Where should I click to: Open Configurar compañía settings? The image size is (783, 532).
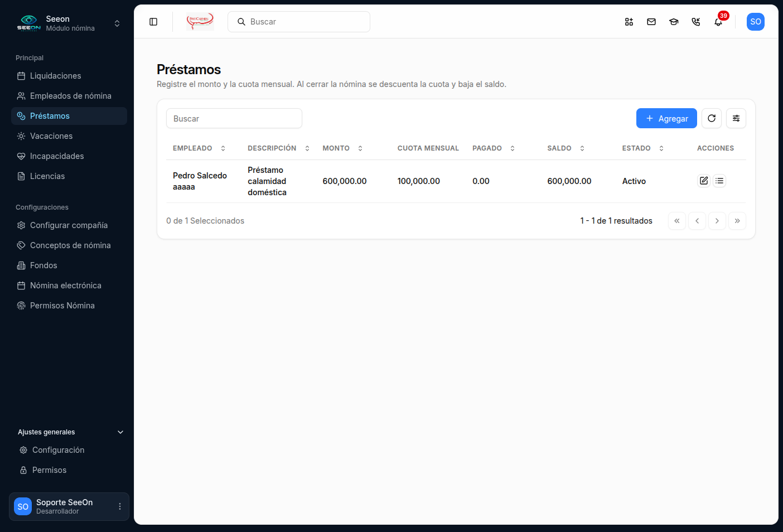[x=69, y=225]
